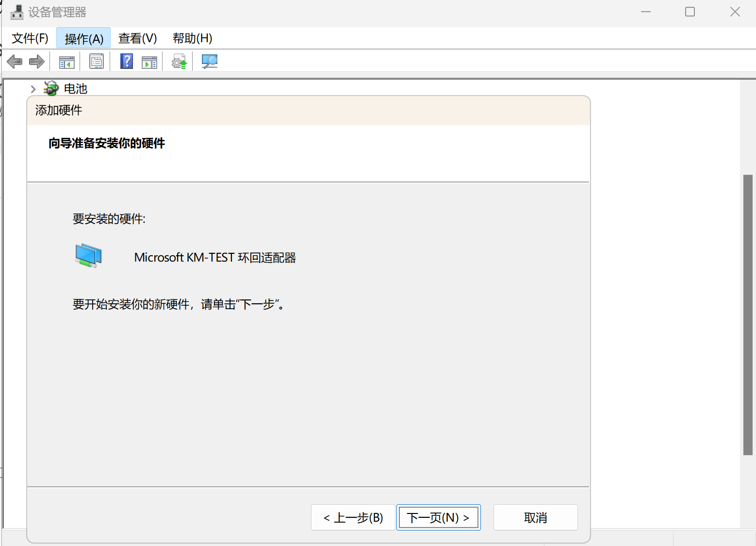Minimize the 设备管理器 window
This screenshot has height=546, width=756.
tap(646, 12)
